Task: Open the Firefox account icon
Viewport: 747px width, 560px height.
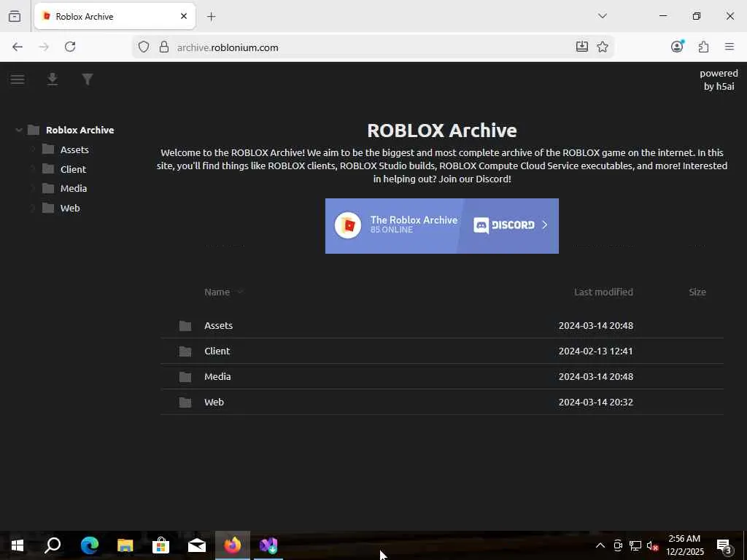Action: click(677, 46)
